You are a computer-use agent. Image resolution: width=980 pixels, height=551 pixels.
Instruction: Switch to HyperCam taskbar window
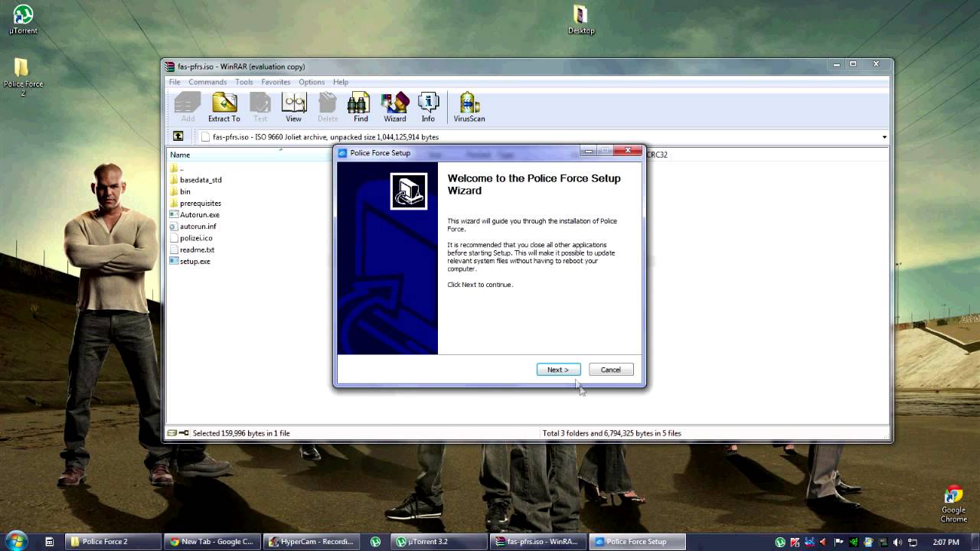click(x=312, y=542)
